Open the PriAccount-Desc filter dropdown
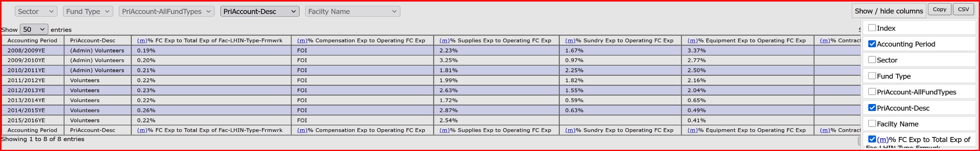Image resolution: width=980 pixels, height=151 pixels. [260, 12]
